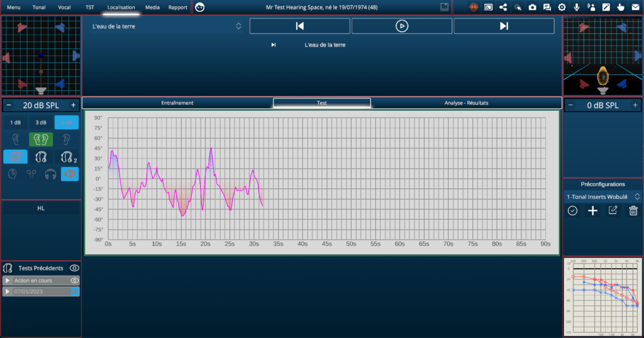Toggle visibility of Action en cours
This screenshot has height=338, width=644.
click(x=74, y=281)
